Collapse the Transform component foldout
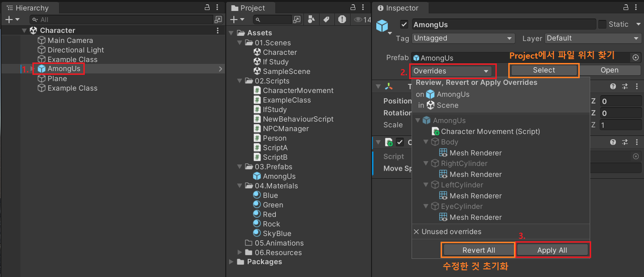The width and height of the screenshot is (644, 277). (x=378, y=86)
